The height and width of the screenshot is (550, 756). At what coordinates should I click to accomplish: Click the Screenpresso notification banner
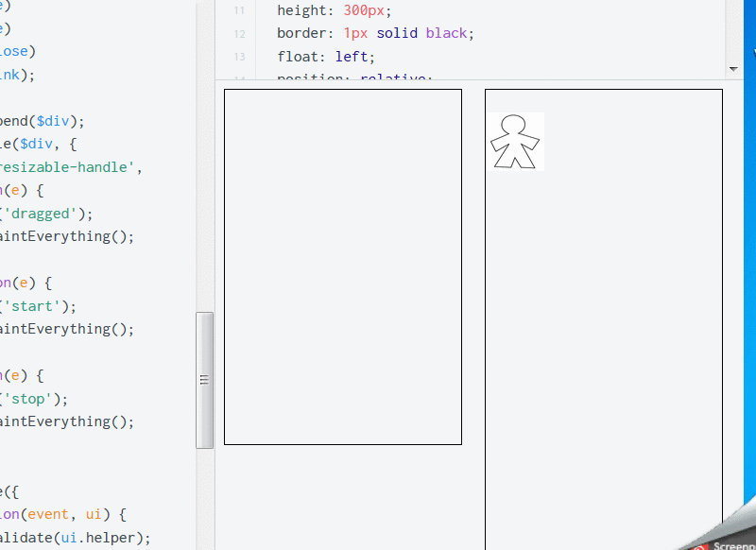[728, 545]
